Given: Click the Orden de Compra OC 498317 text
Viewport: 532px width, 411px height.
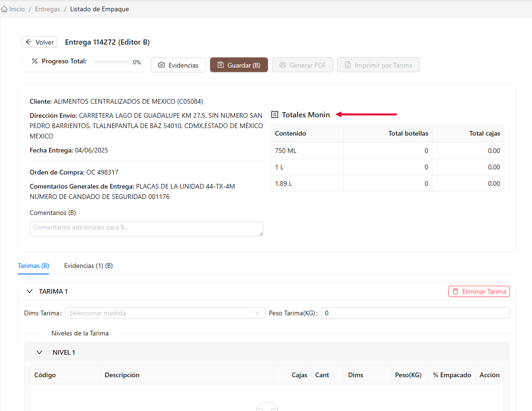Looking at the screenshot, I should [74, 172].
